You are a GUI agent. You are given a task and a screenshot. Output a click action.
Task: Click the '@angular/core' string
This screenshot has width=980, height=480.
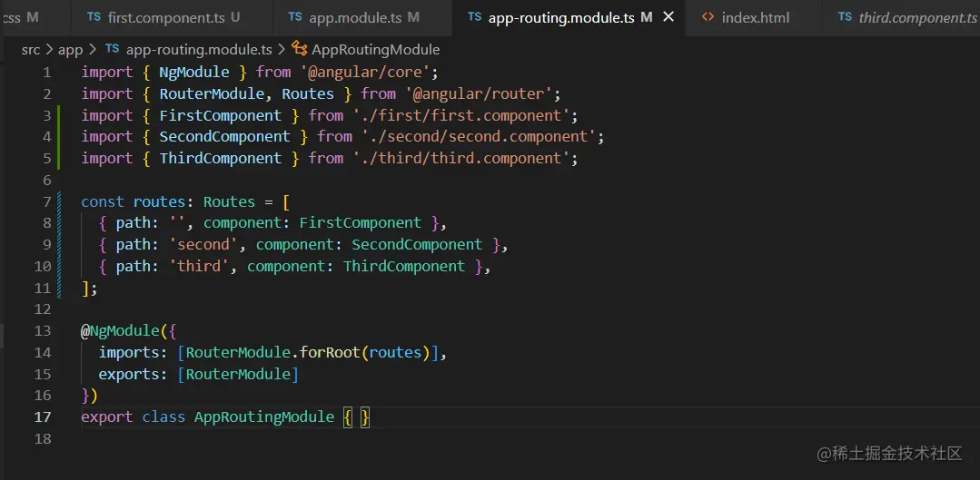click(x=365, y=73)
